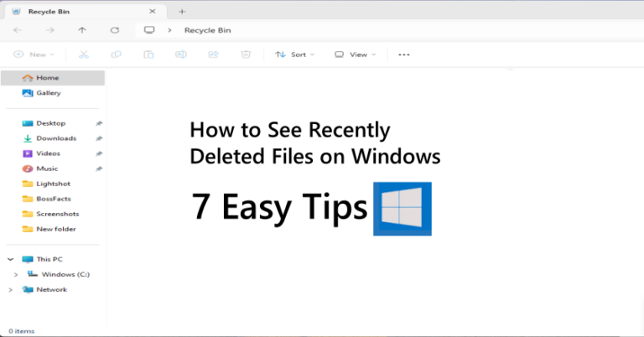Click the Forward navigation arrow
This screenshot has height=337, width=644.
tap(49, 30)
